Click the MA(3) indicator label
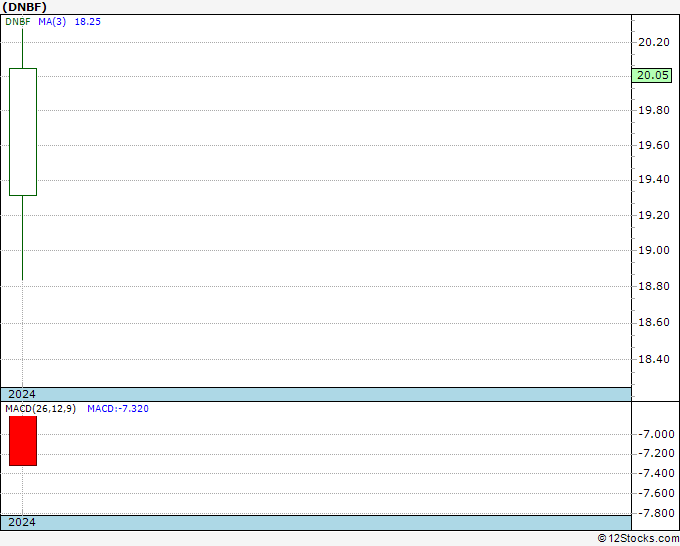The image size is (680, 546). tap(52, 22)
